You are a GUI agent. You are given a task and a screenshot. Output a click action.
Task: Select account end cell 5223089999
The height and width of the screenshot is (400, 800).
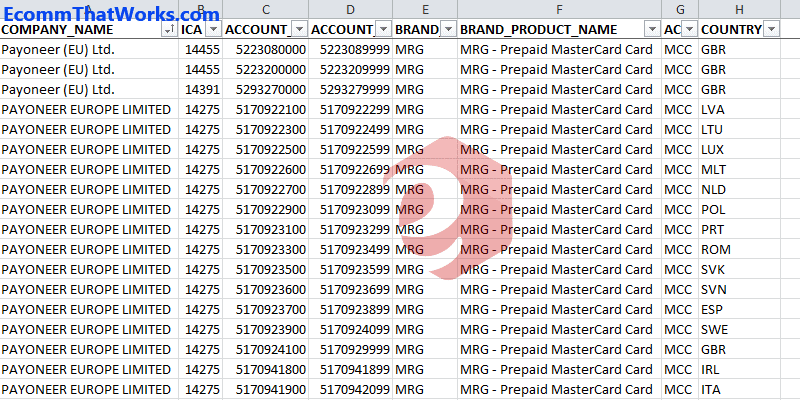[351, 49]
